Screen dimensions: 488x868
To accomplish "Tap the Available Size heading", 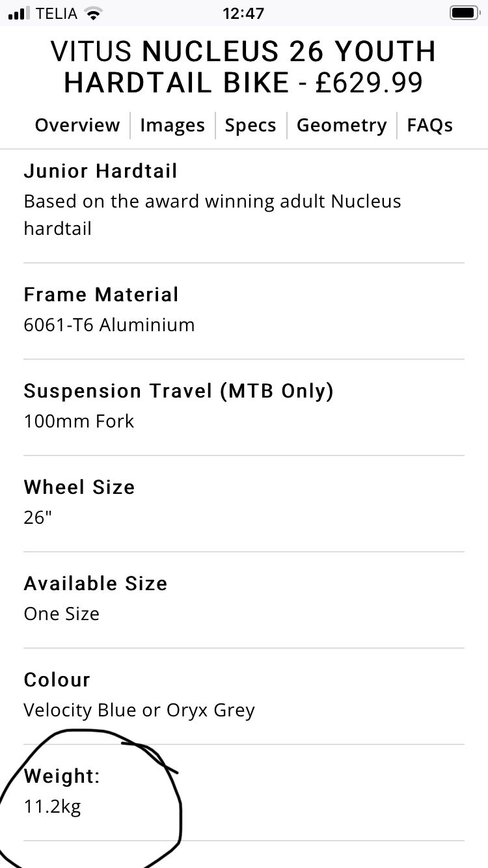I will click(x=96, y=584).
